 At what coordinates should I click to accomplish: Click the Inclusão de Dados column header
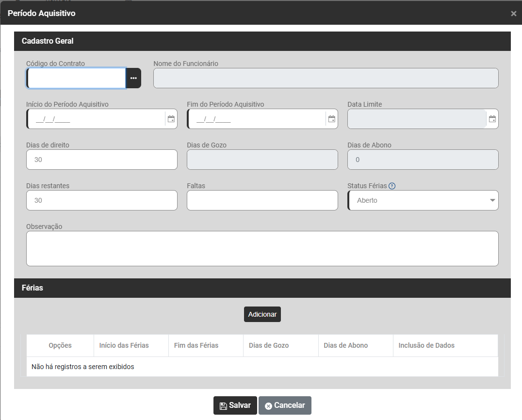coord(426,345)
